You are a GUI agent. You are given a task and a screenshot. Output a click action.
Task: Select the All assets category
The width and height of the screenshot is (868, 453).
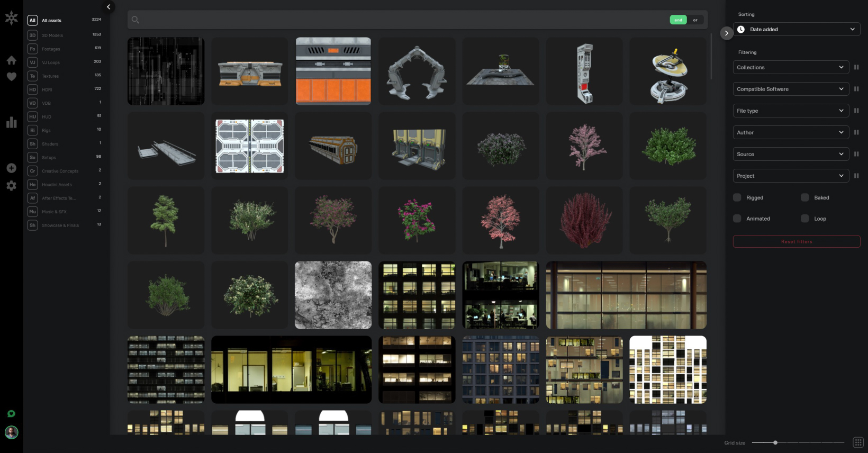pyautogui.click(x=64, y=20)
